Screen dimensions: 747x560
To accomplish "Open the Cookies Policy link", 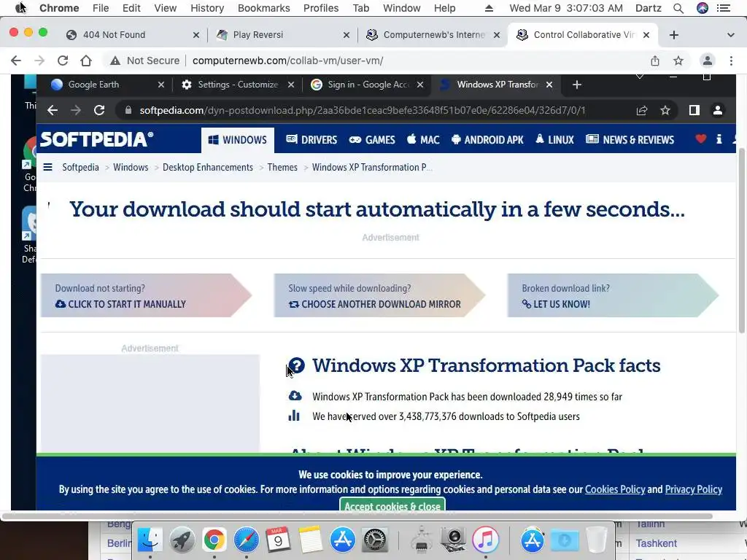I will (x=615, y=489).
